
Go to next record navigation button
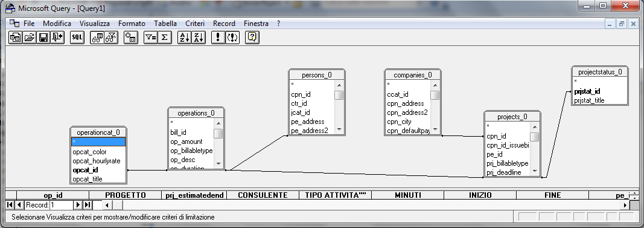coord(77,204)
